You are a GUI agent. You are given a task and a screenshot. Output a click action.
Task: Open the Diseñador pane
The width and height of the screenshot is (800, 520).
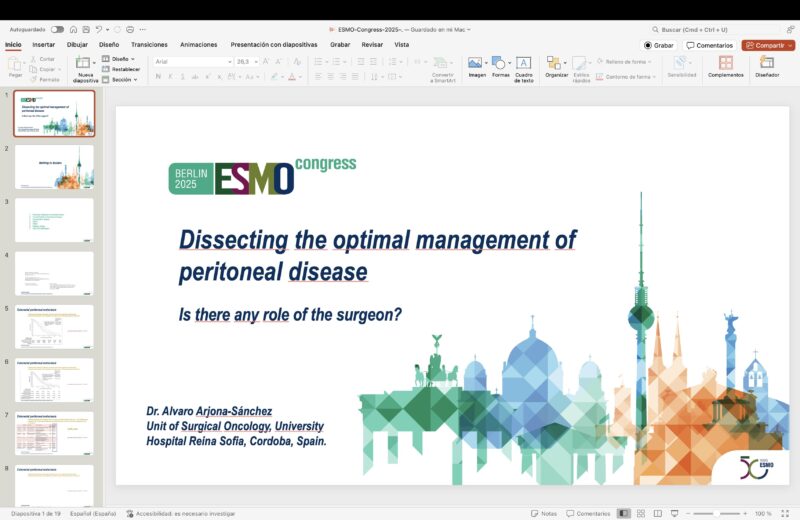[x=767, y=67]
